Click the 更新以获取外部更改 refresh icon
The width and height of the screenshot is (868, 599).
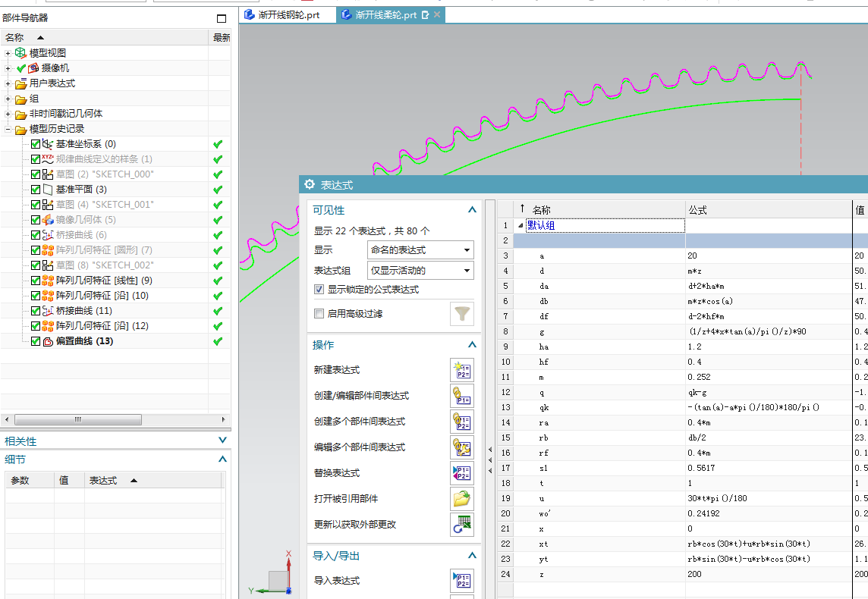(x=461, y=525)
